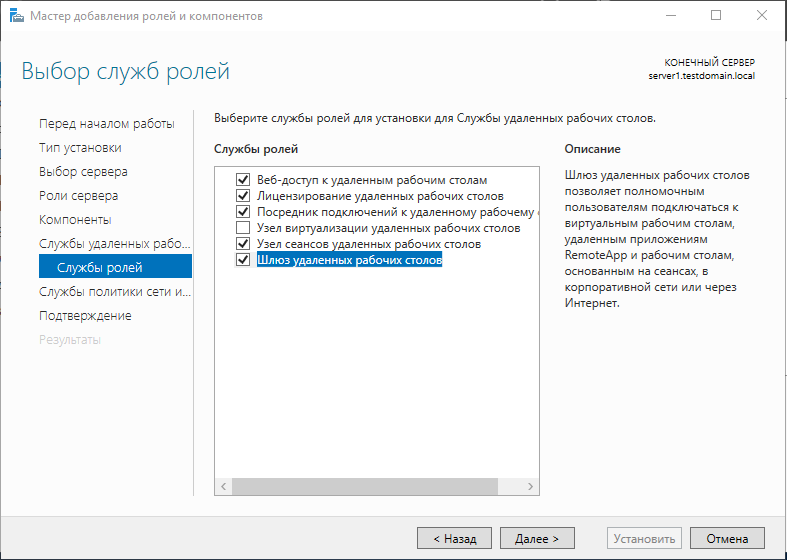Viewport: 787px width, 560px height.
Task: Uncheck Веб-доступ к удаленным рабочим столам
Action: (x=242, y=180)
